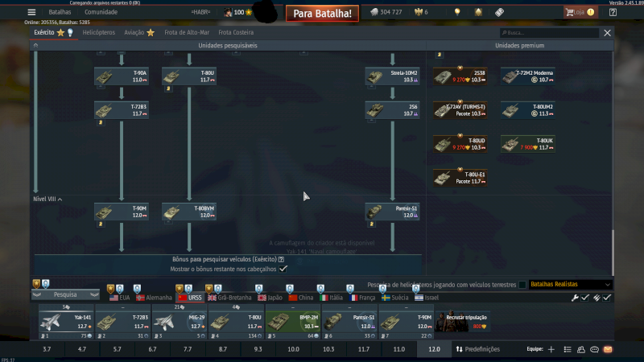This screenshot has width=644, height=362.
Task: Toggle show remaining bonus in headers checkbox
Action: point(283,269)
